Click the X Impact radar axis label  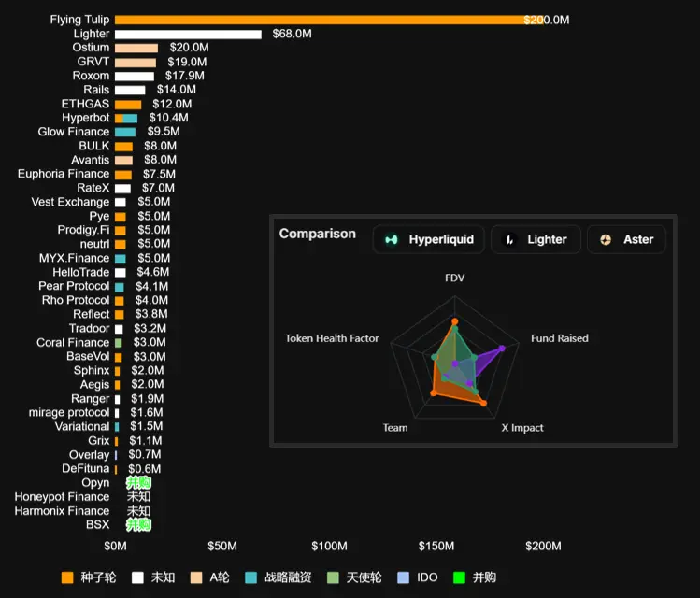tap(521, 428)
